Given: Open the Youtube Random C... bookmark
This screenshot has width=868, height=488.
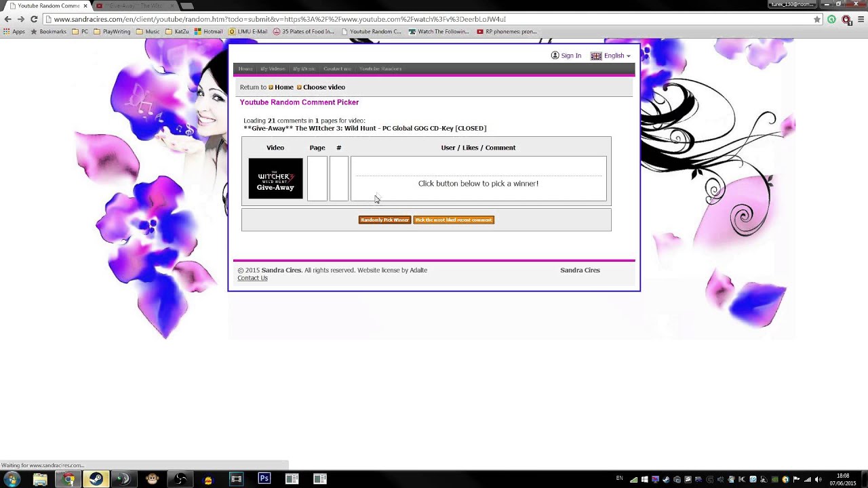Looking at the screenshot, I should [x=371, y=31].
